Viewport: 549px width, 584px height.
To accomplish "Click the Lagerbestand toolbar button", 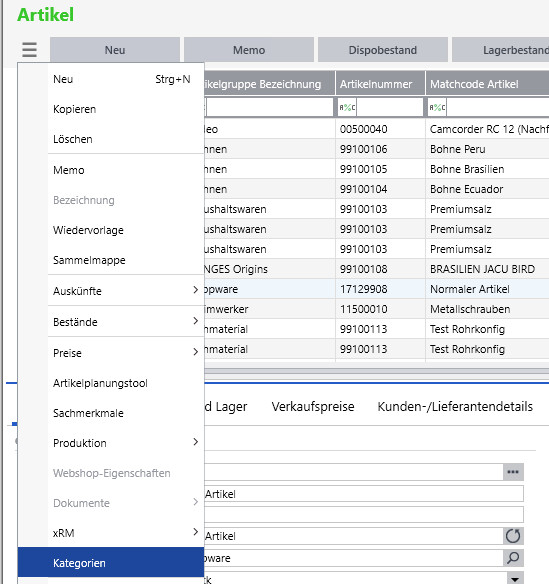I will [x=501, y=50].
